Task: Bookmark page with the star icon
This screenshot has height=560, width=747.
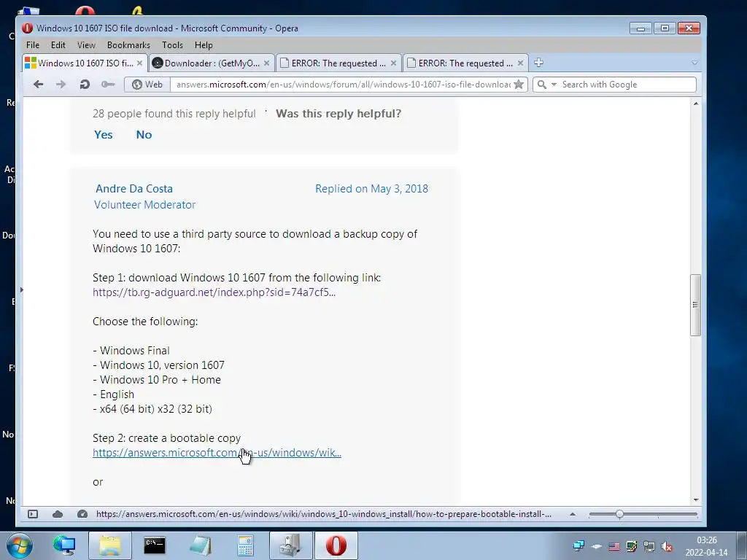Action: pos(519,85)
